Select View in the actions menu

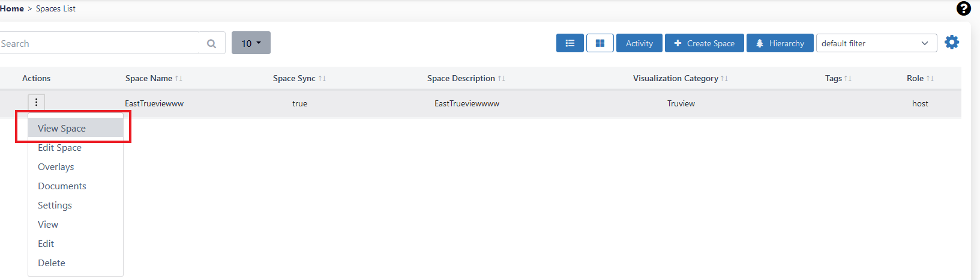pyautogui.click(x=76, y=224)
